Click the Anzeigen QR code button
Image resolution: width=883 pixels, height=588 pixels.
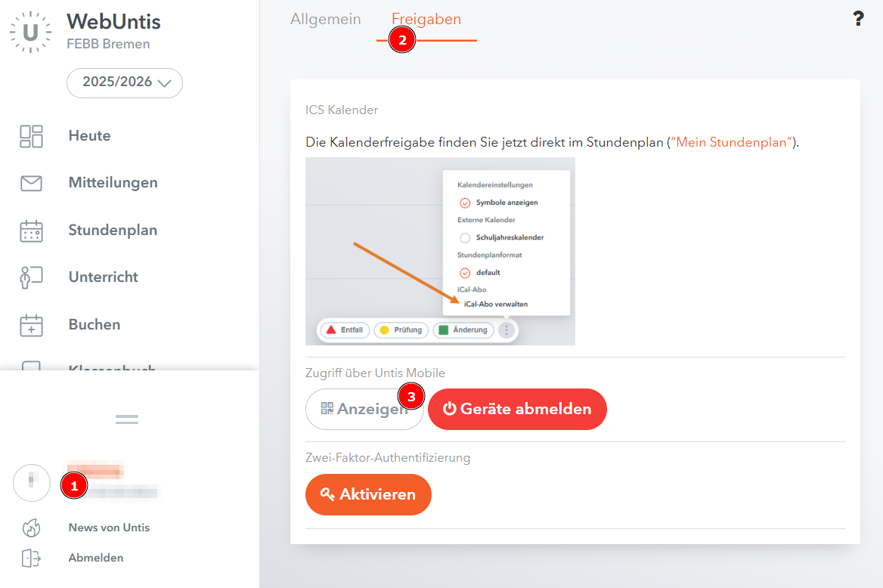tap(364, 409)
